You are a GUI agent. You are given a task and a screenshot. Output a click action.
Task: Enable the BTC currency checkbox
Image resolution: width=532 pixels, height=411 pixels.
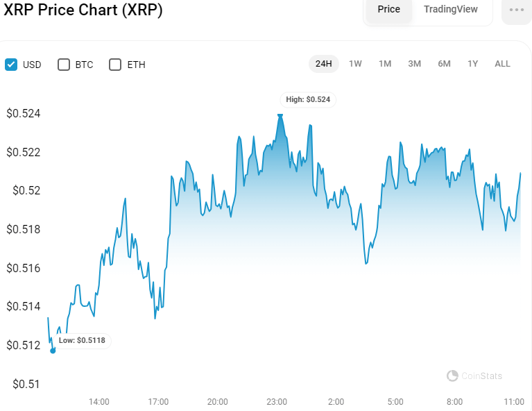[x=64, y=65]
